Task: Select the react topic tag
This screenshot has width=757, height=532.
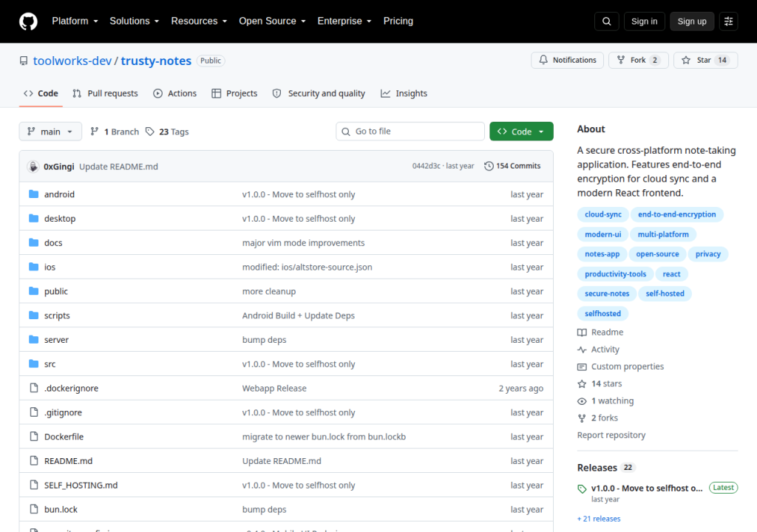Action: click(x=671, y=273)
